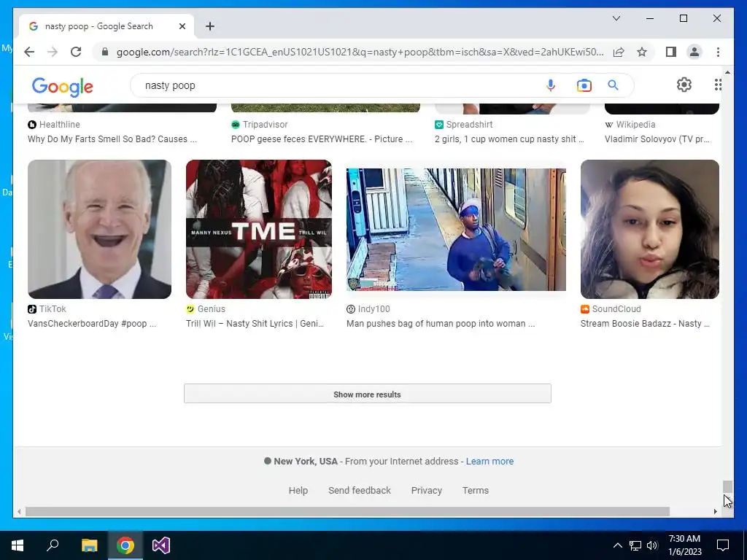Open the SoundCloud result thumbnail
747x560 pixels.
650,229
